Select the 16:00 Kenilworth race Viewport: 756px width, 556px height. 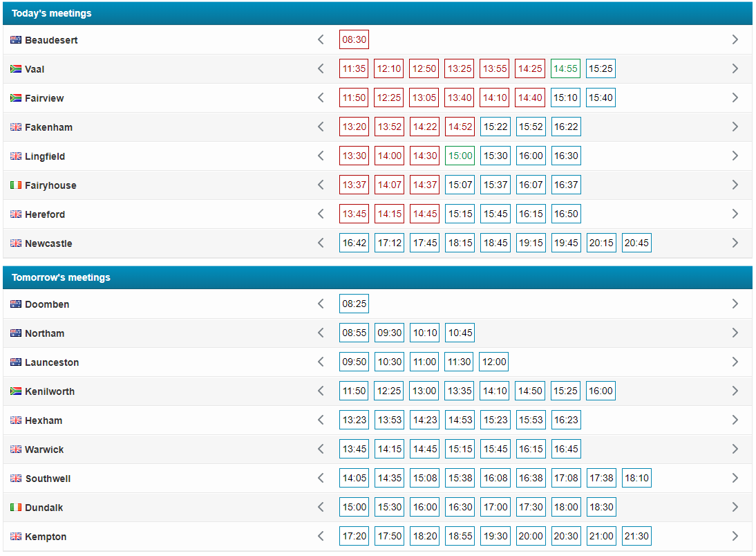click(601, 391)
